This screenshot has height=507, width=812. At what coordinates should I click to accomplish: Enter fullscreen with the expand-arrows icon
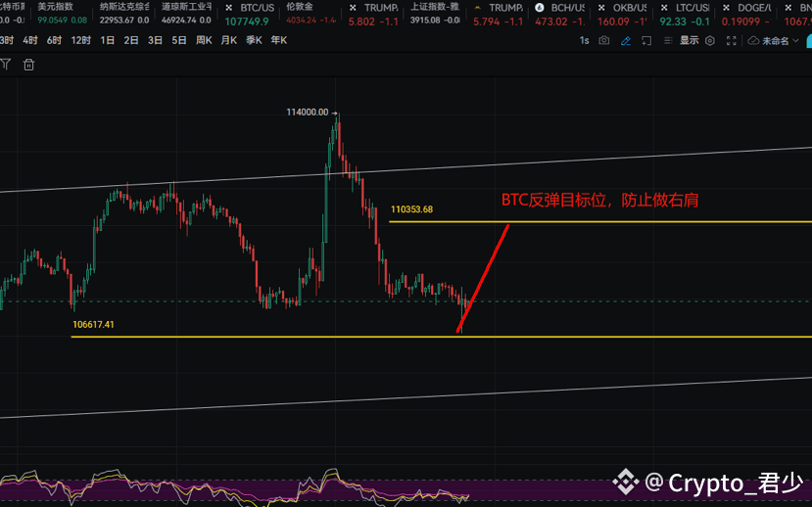tap(732, 40)
